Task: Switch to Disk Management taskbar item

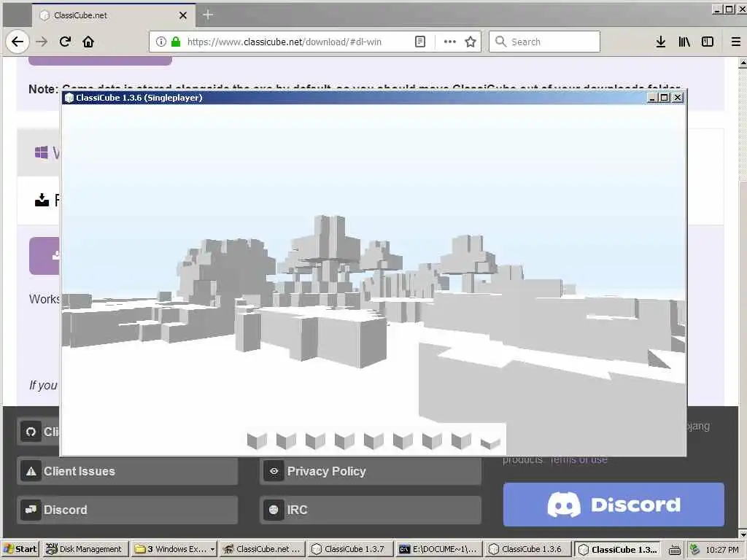Action: (85, 549)
